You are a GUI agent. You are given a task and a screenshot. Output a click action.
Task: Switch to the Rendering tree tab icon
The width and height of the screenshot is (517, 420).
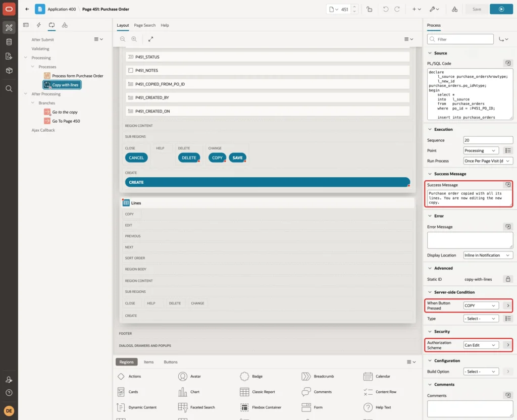26,25
